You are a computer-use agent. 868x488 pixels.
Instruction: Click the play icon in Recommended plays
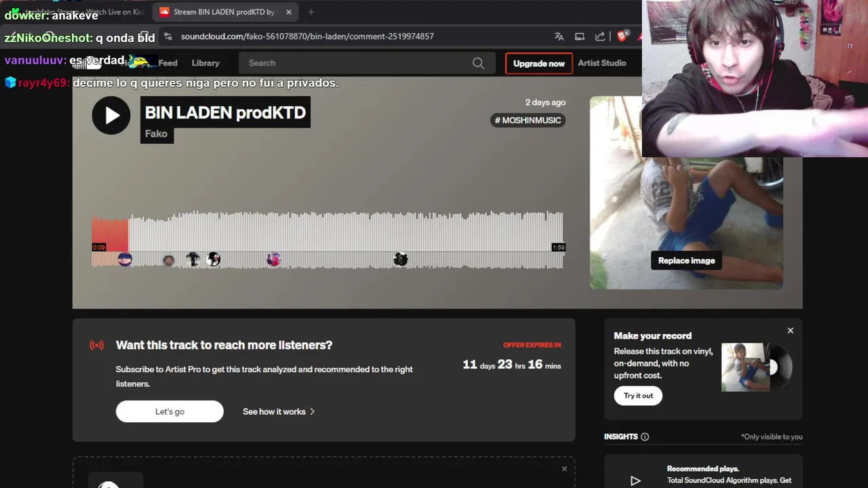click(635, 481)
